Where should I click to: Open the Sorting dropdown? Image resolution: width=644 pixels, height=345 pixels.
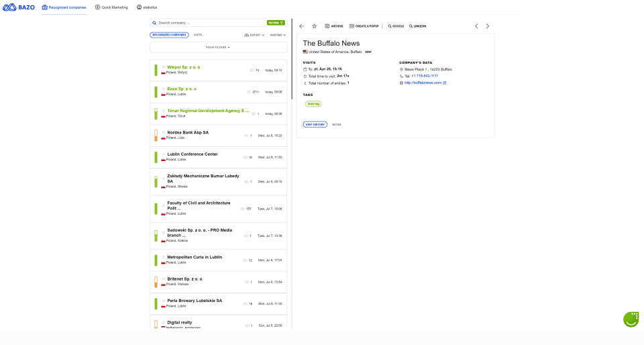(278, 35)
